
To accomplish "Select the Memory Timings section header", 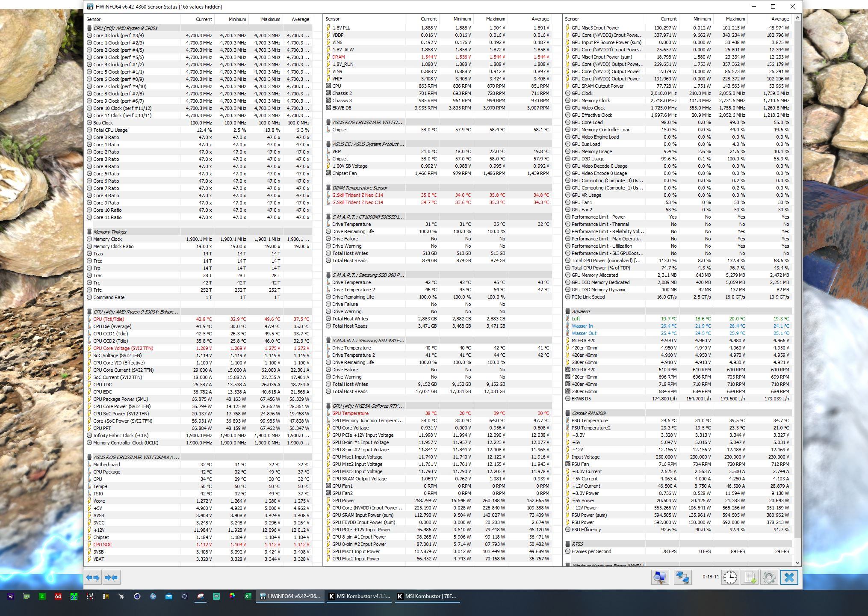I will coord(110,232).
